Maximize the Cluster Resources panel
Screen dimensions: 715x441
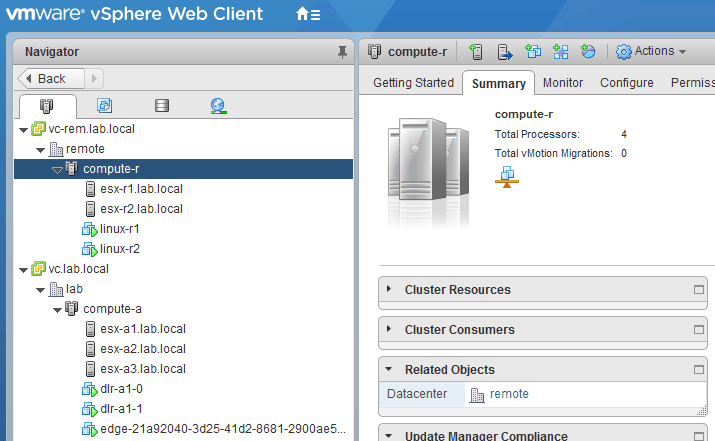pyautogui.click(x=698, y=290)
